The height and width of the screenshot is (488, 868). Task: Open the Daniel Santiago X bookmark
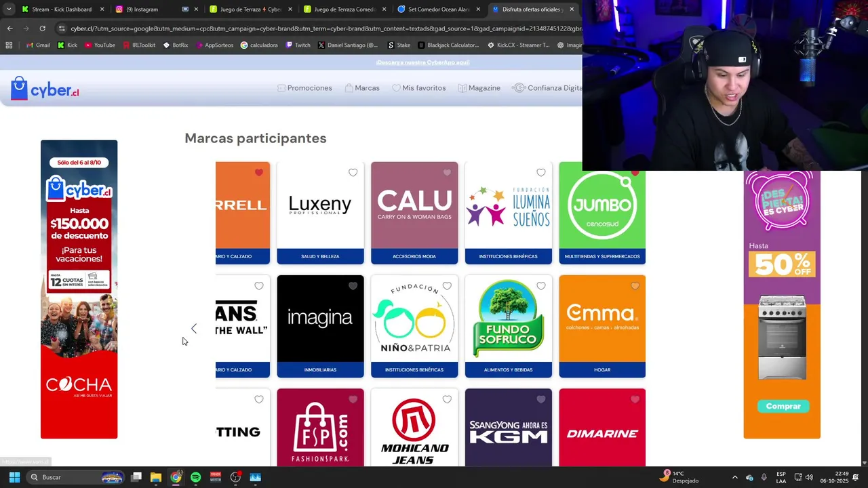(x=348, y=45)
